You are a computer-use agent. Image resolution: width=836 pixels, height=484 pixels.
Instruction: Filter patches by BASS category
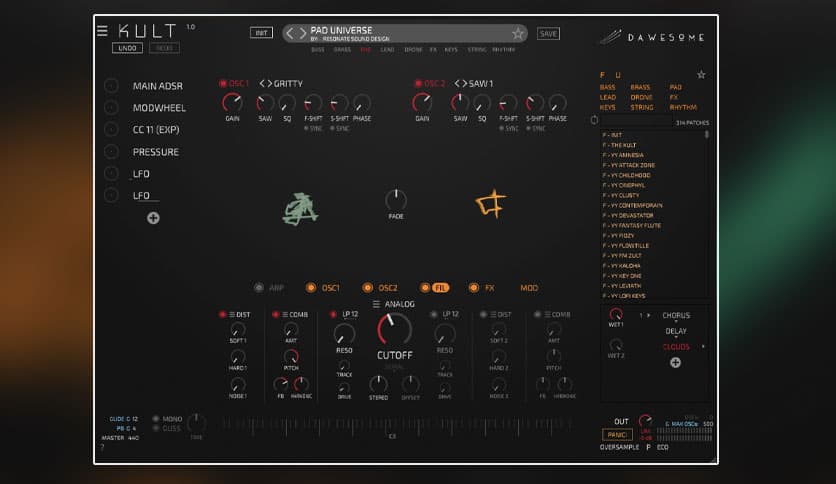(607, 87)
